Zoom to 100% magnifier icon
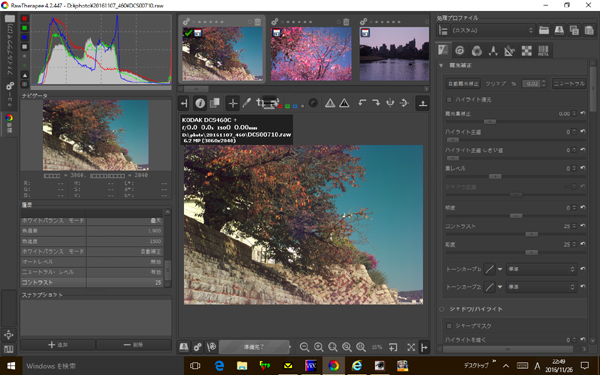Screen dimensions: 600x375 361,347
